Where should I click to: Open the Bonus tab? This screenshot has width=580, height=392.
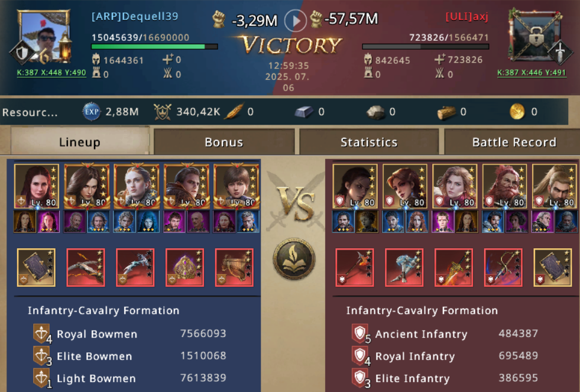(x=224, y=142)
